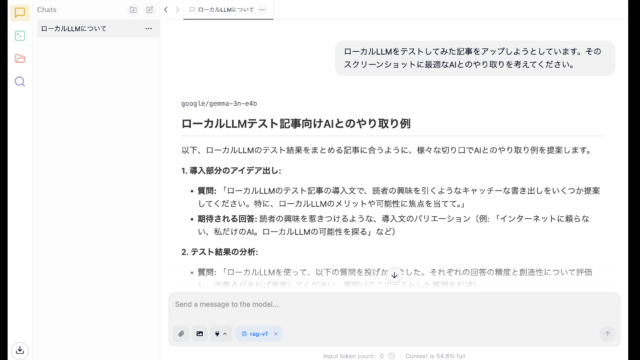Create a new chat folder
The height and width of the screenshot is (360, 640).
(x=133, y=10)
